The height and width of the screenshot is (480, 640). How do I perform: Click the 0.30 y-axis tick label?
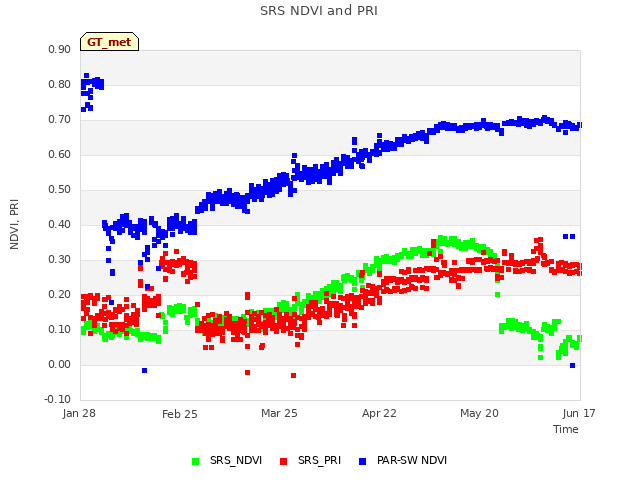[59, 260]
